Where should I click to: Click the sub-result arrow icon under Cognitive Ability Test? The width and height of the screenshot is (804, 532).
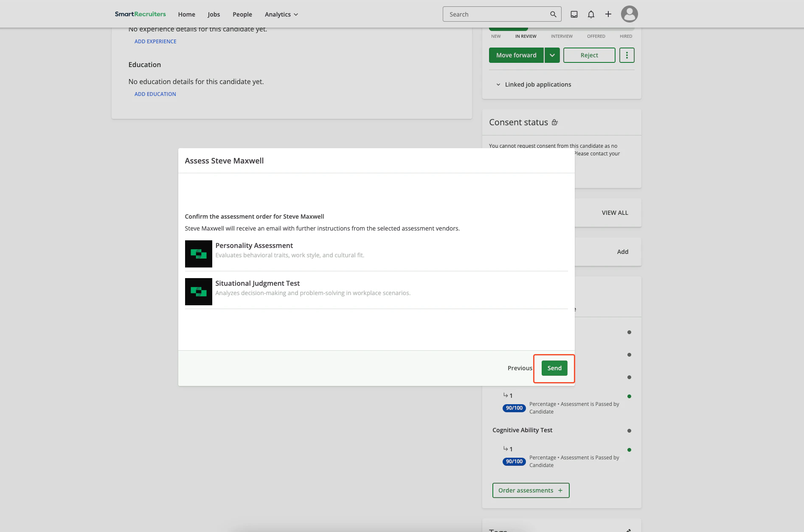pos(505,448)
